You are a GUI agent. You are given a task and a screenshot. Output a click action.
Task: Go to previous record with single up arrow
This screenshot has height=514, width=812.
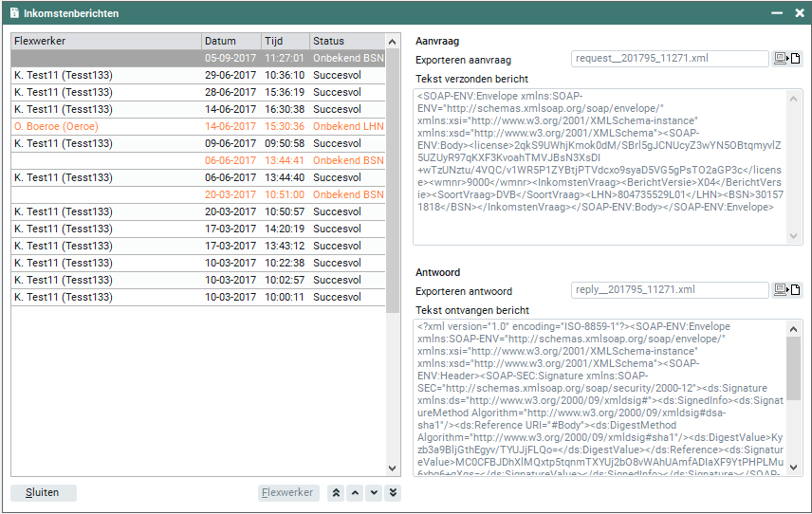pos(354,493)
